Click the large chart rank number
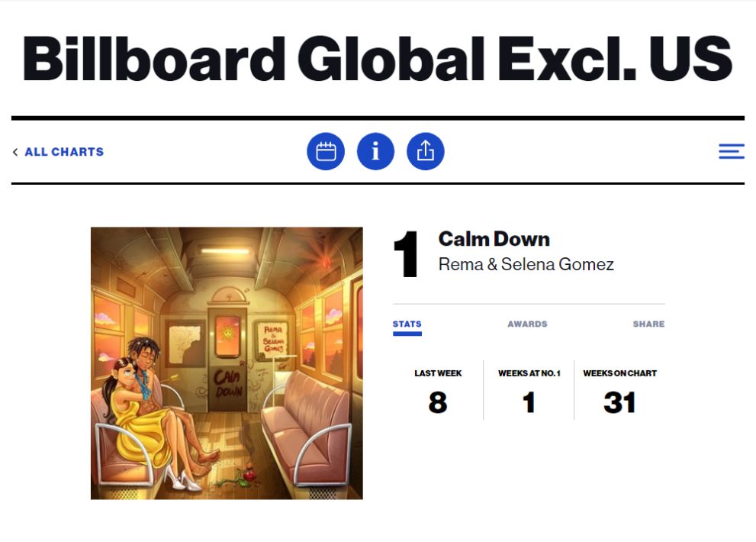Screen dimensions: 756x542 click(x=407, y=255)
